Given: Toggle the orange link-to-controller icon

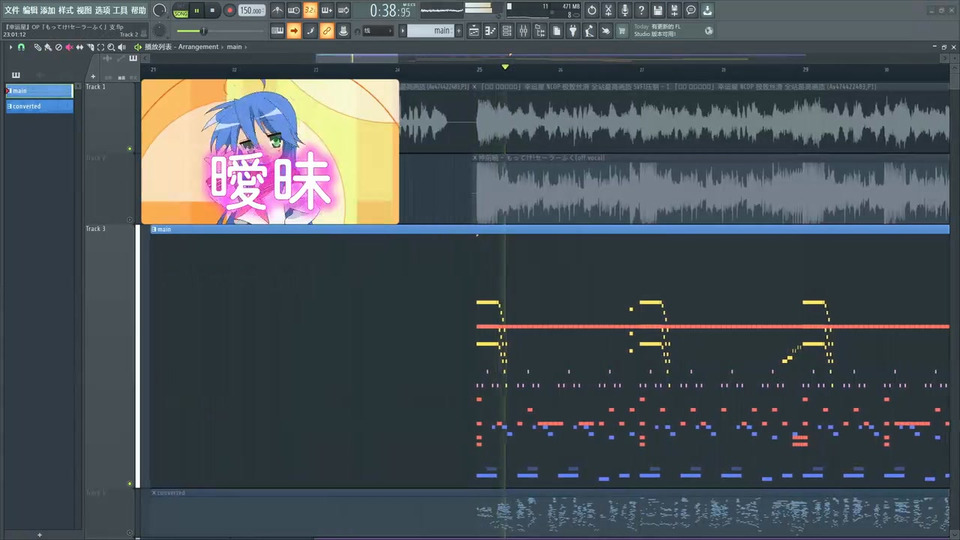Looking at the screenshot, I should [x=327, y=31].
